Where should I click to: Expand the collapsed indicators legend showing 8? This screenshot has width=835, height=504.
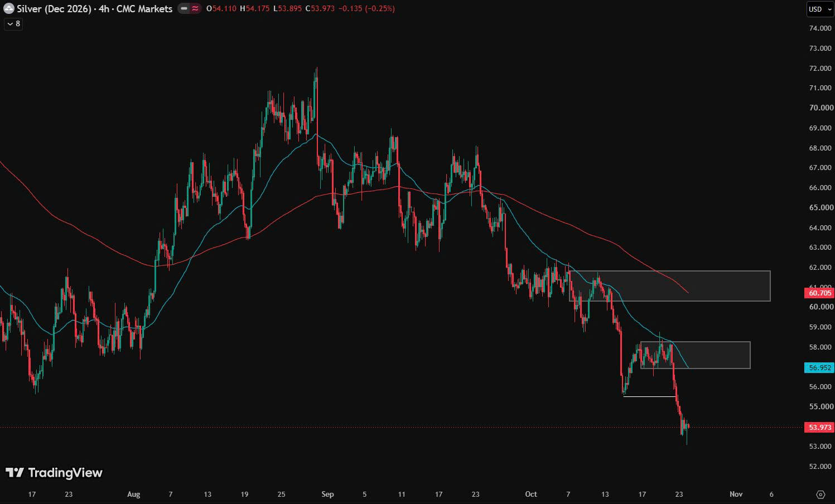coord(13,23)
